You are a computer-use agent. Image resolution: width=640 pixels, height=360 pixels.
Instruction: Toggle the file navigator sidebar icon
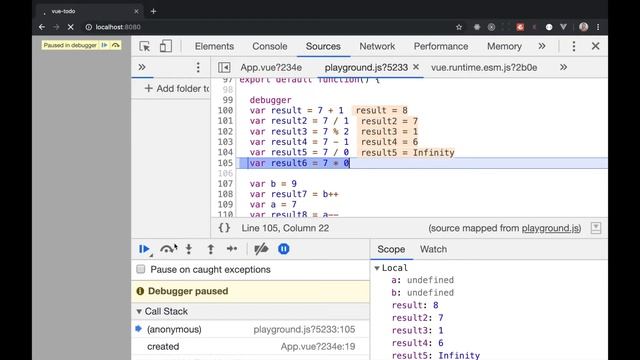click(x=224, y=67)
